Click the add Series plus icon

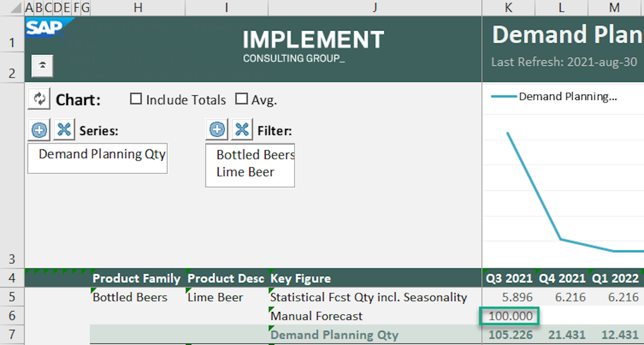[39, 130]
